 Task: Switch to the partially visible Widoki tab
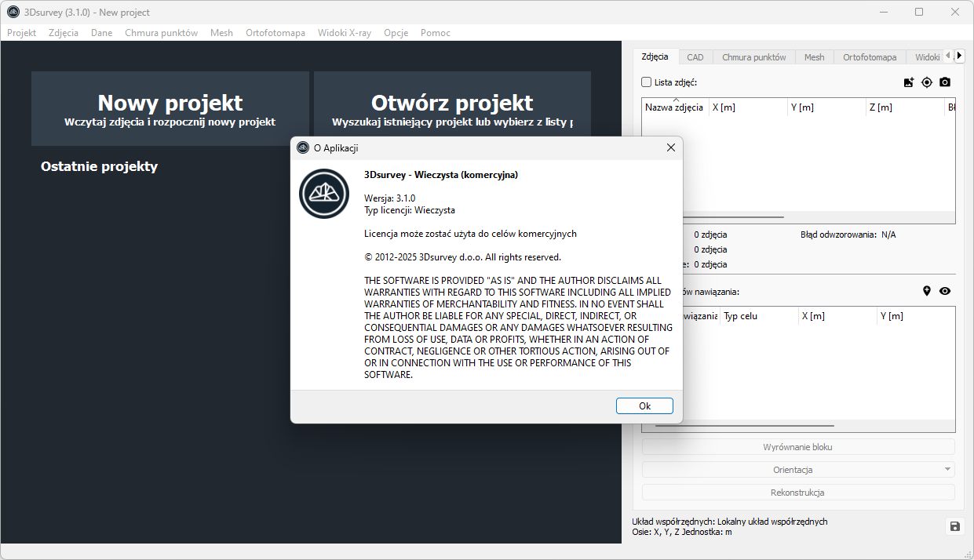925,57
